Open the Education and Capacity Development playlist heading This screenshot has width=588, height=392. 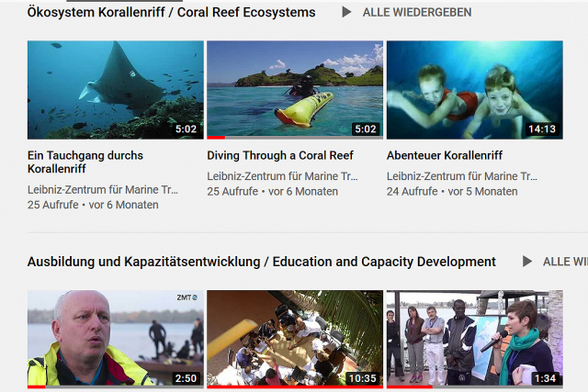(261, 262)
